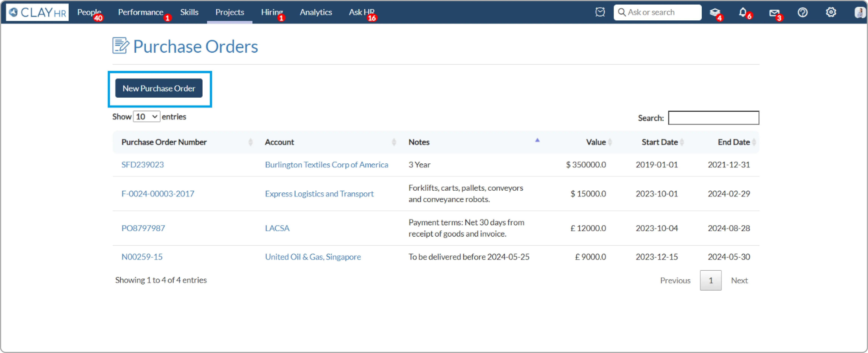
Task: Sort table by End Date column
Action: [734, 142]
